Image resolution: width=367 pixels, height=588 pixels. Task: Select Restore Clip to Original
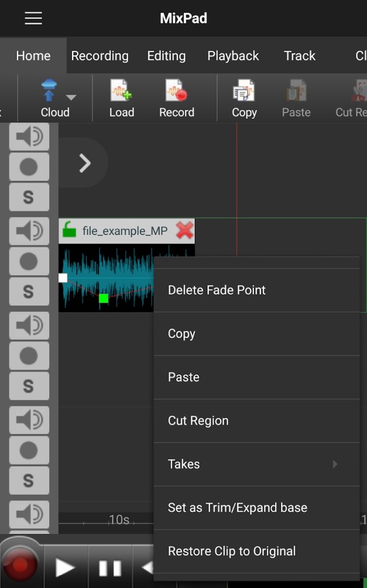231,551
